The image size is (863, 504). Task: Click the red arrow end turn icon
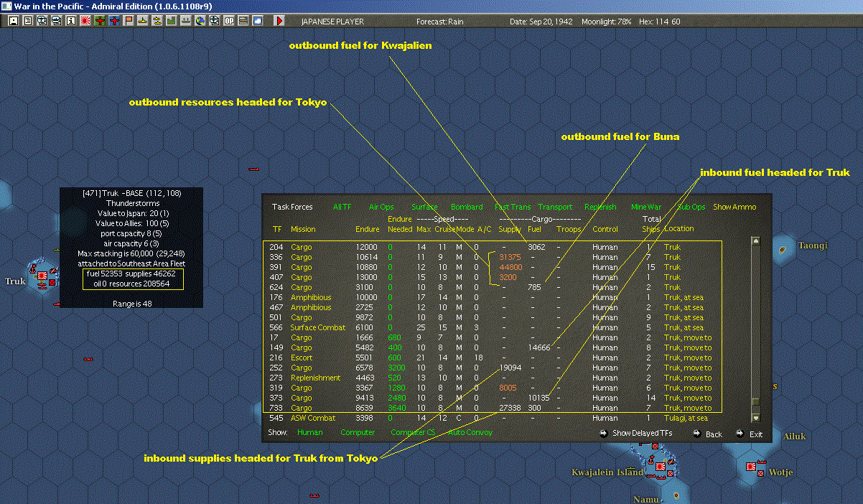pos(280,21)
